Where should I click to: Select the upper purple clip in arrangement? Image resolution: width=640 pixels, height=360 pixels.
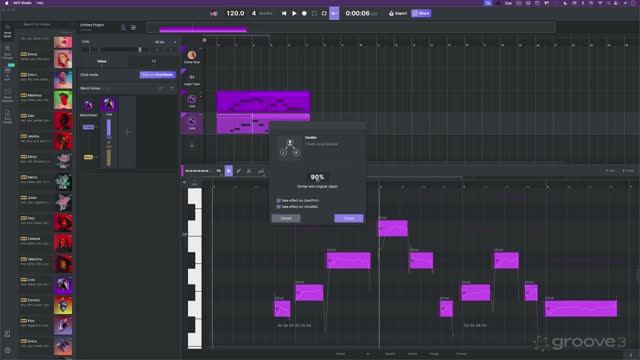point(263,102)
